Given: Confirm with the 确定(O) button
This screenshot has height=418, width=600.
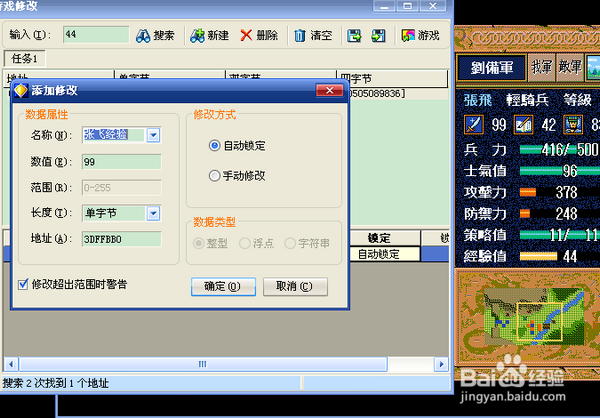Looking at the screenshot, I should pyautogui.click(x=223, y=287).
